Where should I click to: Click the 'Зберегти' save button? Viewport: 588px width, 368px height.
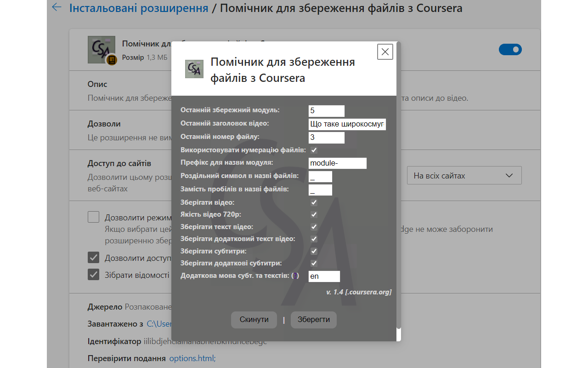click(314, 320)
